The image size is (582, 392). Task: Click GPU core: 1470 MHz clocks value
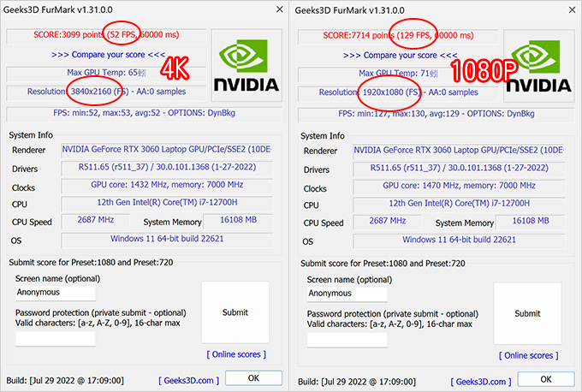point(459,185)
